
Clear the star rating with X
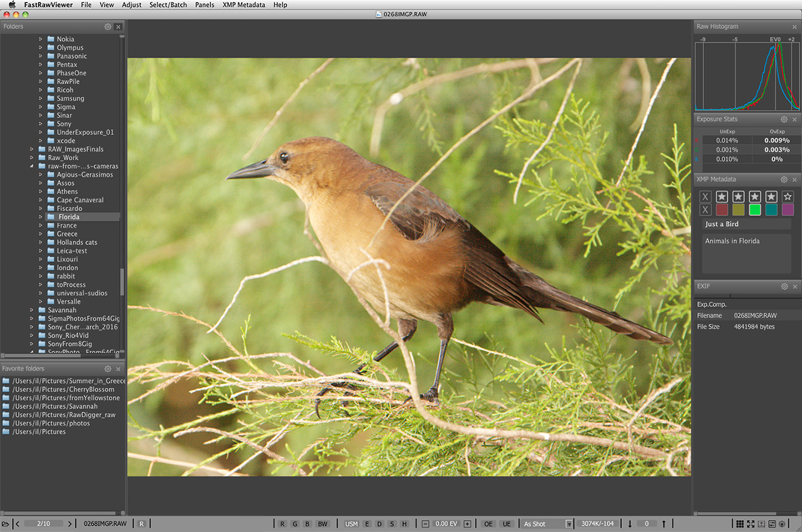[706, 197]
